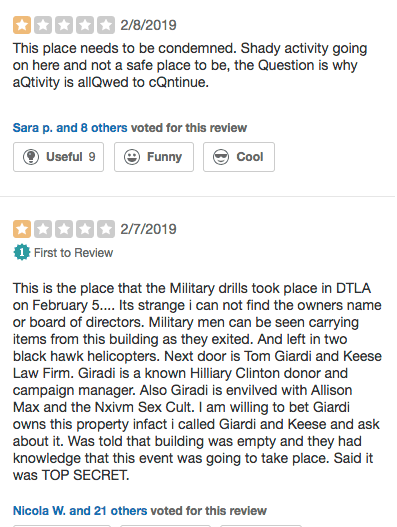Click the teal First to Review badge icon
Image resolution: width=397 pixels, height=527 pixels.
[x=22, y=252]
